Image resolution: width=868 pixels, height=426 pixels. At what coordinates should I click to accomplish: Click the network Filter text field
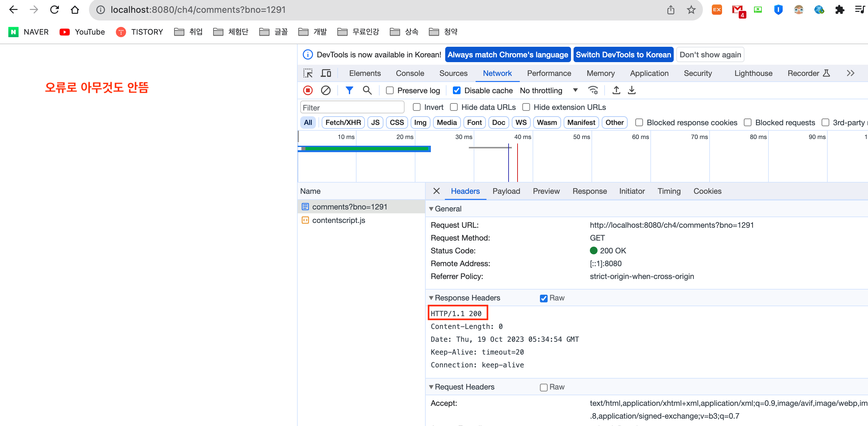pos(352,108)
